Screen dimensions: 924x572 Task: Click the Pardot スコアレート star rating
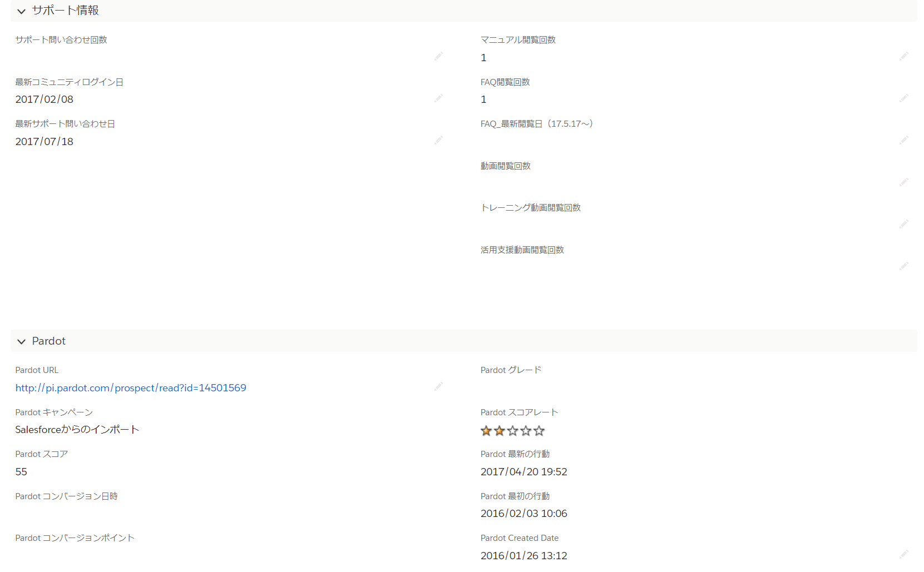tap(512, 431)
